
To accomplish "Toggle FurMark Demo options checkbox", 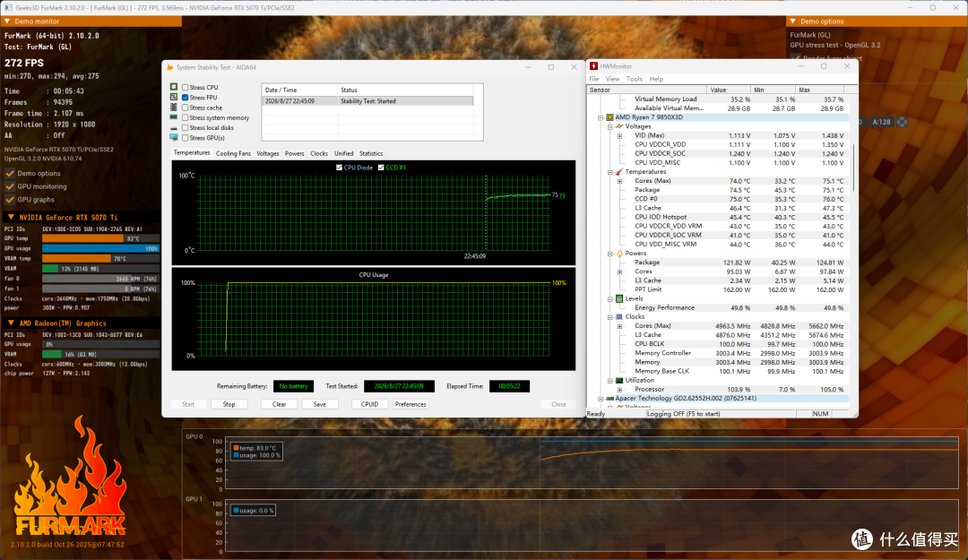I will point(10,174).
